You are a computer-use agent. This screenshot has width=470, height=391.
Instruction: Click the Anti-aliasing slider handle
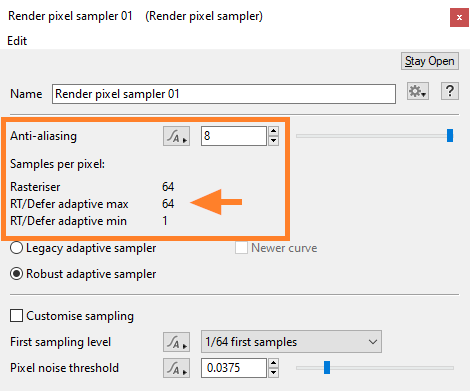[x=450, y=136]
